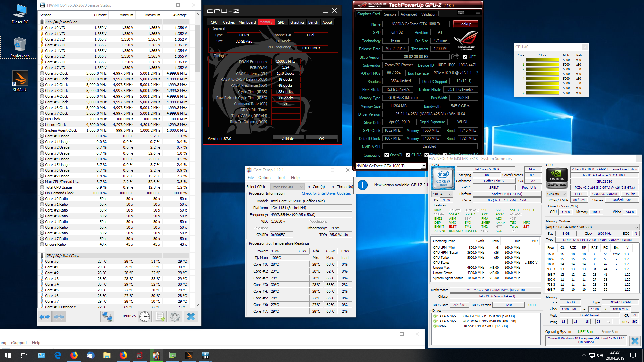
Task: Toggle the CUDA checkbox in GPU-Z
Action: pos(408,155)
